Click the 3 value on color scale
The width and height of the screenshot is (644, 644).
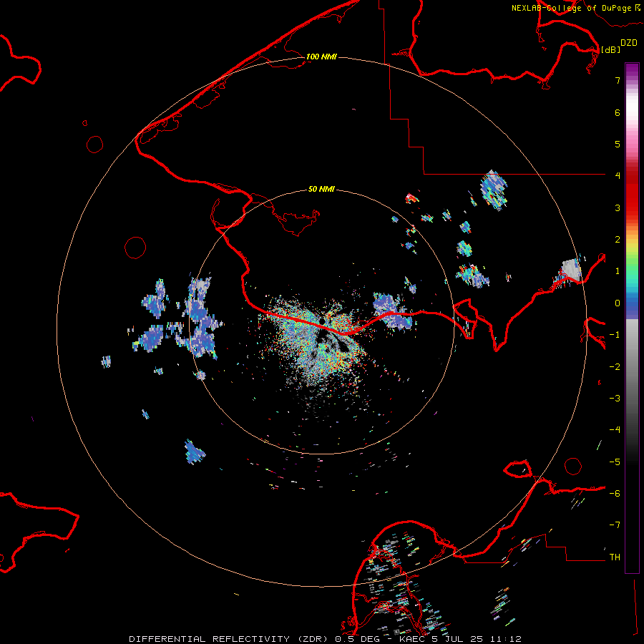[x=618, y=208]
